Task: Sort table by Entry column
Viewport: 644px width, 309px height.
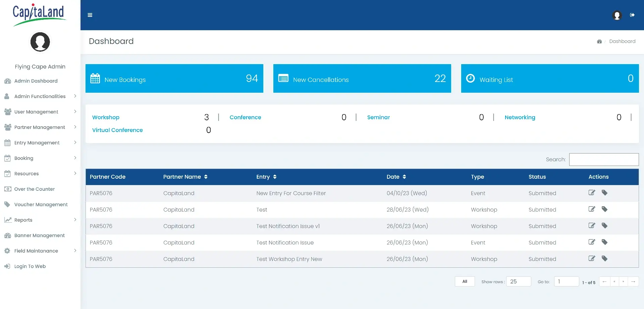Action: click(275, 177)
